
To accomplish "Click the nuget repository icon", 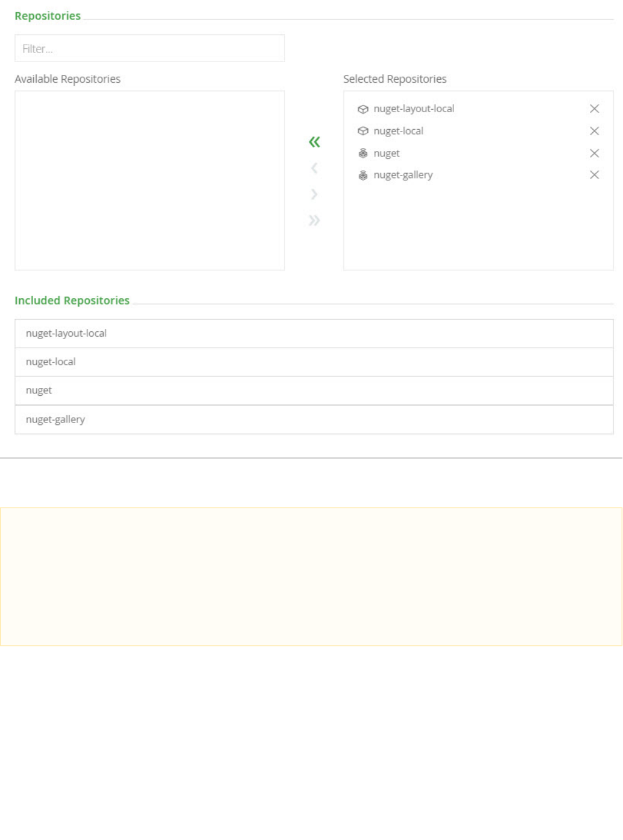I will [363, 153].
